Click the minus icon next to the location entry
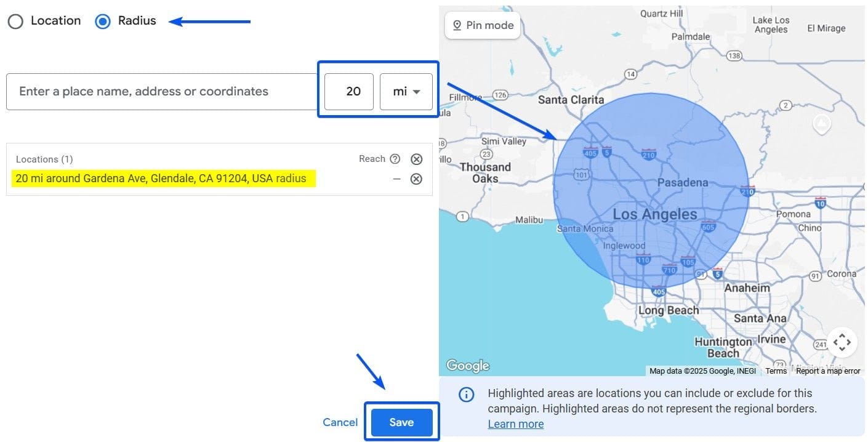Screen dimensions: 868x442 coord(397,179)
